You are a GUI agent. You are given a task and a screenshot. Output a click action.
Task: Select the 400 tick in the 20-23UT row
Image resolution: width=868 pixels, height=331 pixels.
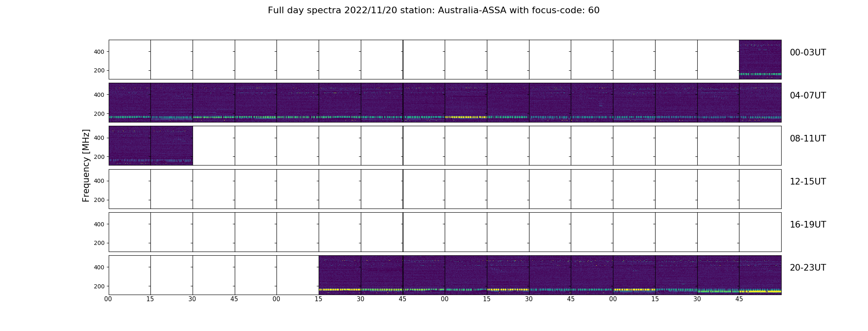[99, 267]
